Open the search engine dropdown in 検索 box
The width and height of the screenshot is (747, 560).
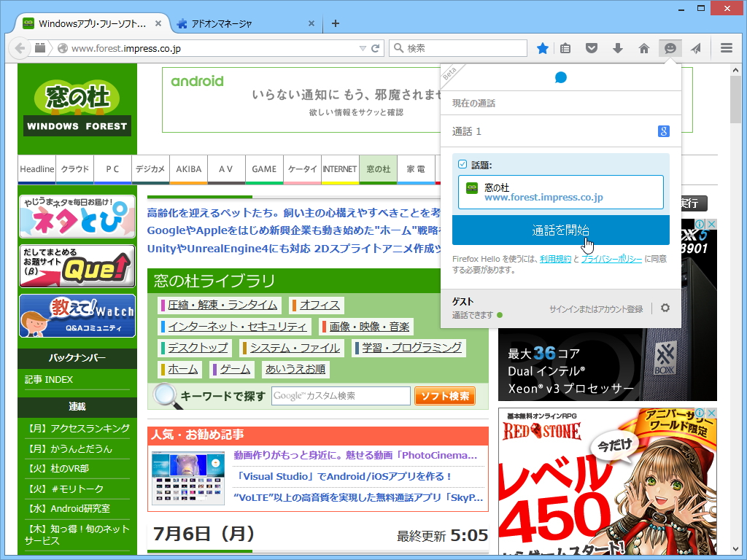coord(398,48)
